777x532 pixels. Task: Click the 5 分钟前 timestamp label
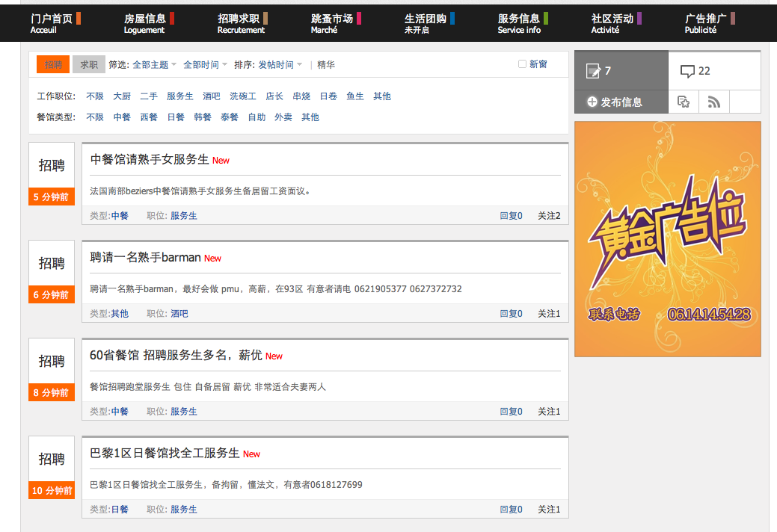[51, 197]
